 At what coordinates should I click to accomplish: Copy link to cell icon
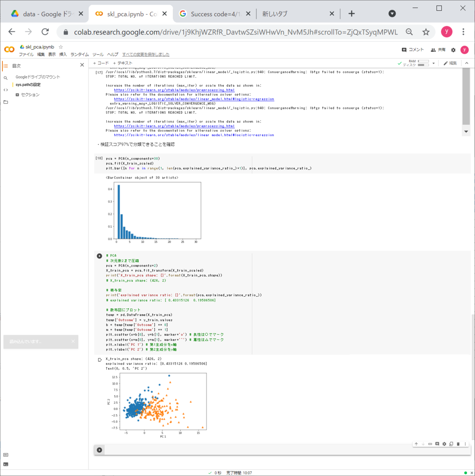click(430, 444)
